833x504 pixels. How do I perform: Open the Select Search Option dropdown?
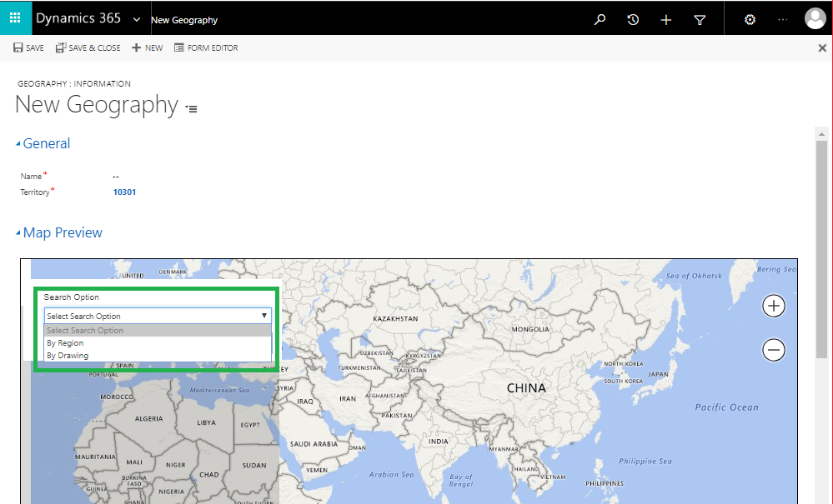point(158,316)
